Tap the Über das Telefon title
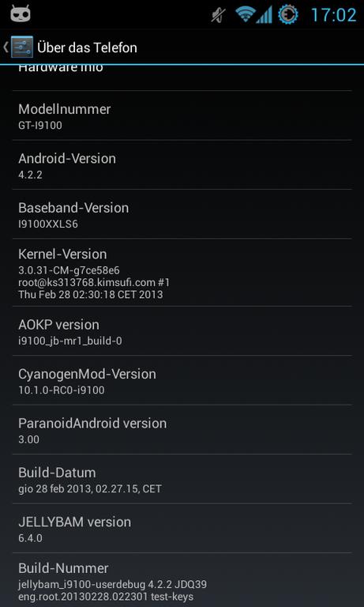 [x=87, y=47]
